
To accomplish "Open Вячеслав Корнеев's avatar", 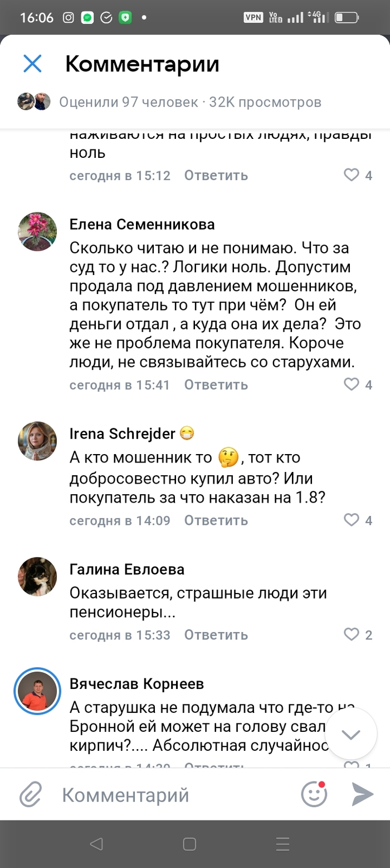I will click(x=37, y=689).
